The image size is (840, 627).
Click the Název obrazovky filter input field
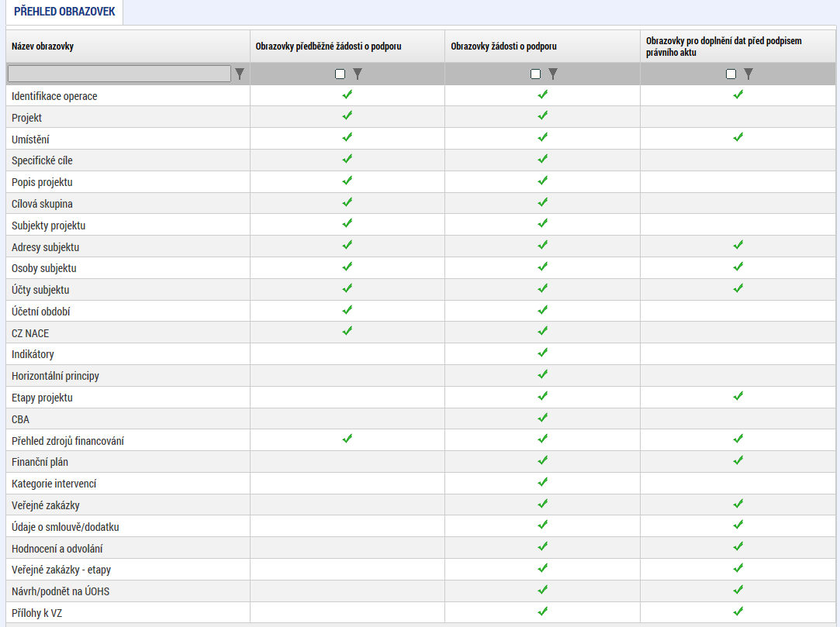coord(119,74)
